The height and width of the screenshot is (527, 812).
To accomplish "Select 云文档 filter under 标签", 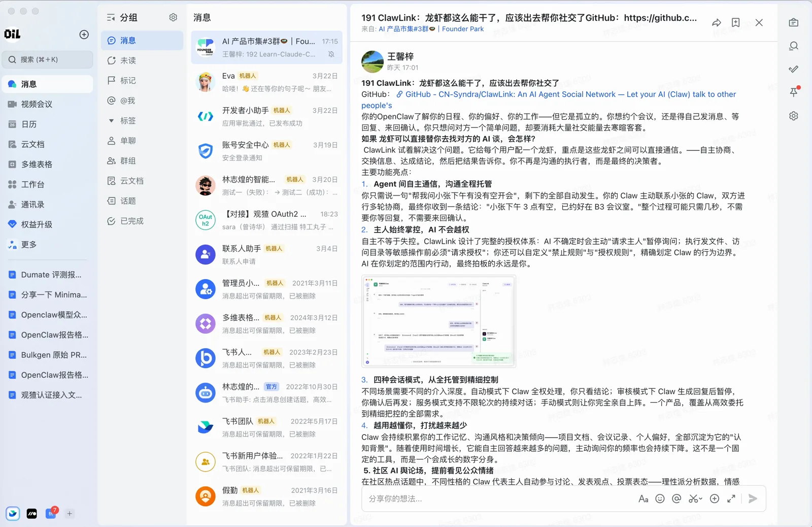I will 142,181.
